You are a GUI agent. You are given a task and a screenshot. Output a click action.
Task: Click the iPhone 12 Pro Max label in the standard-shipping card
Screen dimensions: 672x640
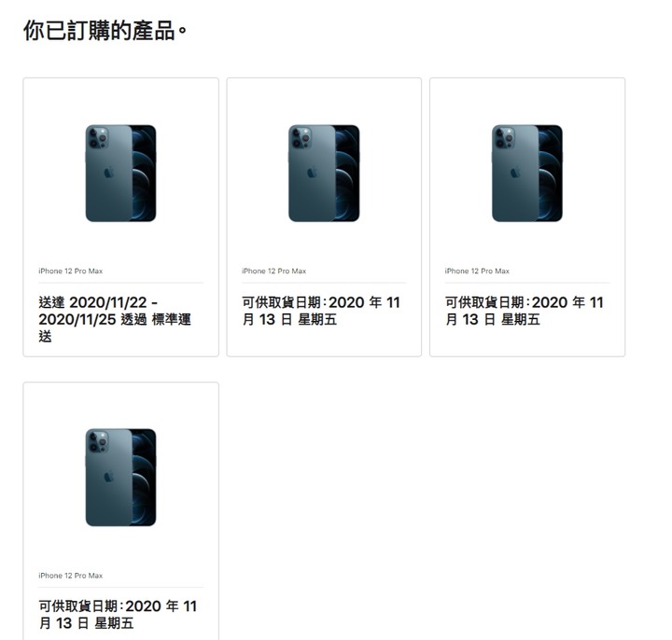click(x=71, y=271)
